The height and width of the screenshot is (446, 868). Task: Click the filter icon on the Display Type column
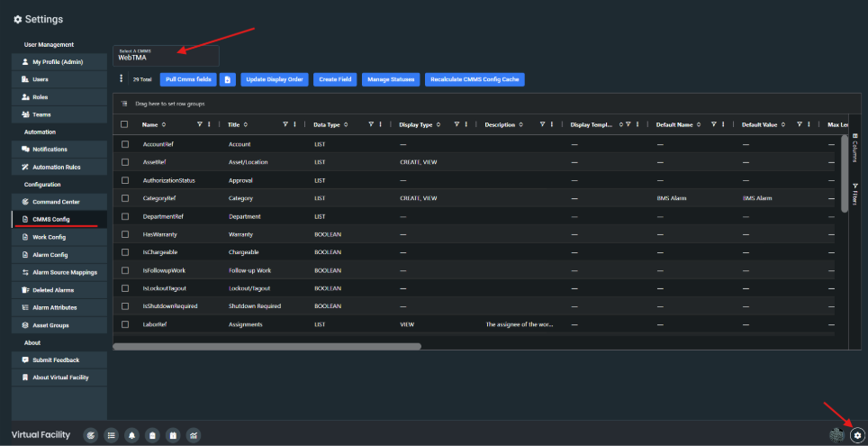[x=457, y=124]
